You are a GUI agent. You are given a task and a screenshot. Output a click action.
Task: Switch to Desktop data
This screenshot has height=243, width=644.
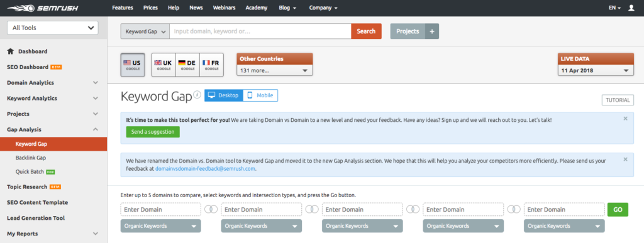click(224, 95)
